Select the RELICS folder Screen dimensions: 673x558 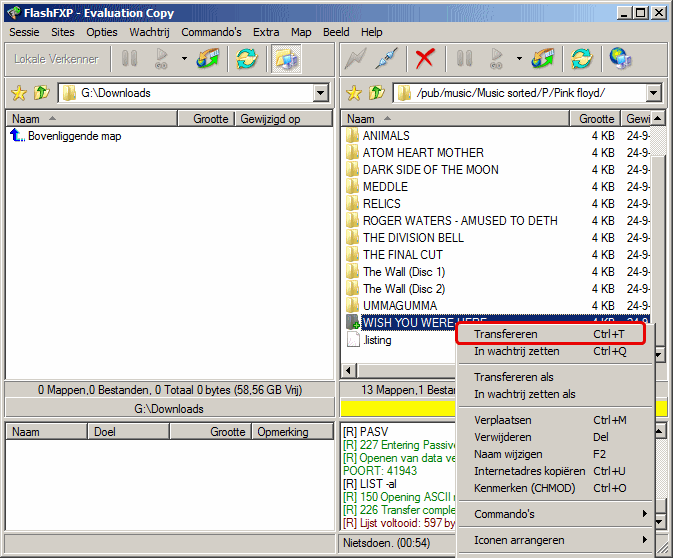click(382, 203)
